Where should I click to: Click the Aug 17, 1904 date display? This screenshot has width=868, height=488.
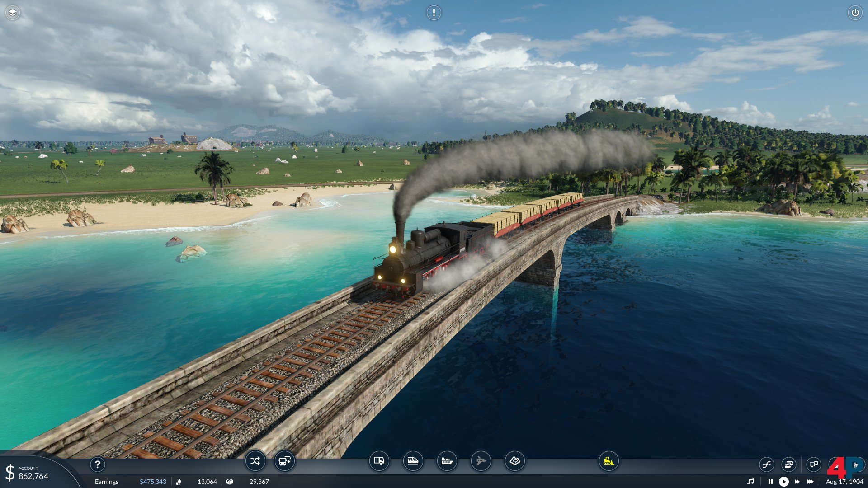pyautogui.click(x=844, y=482)
